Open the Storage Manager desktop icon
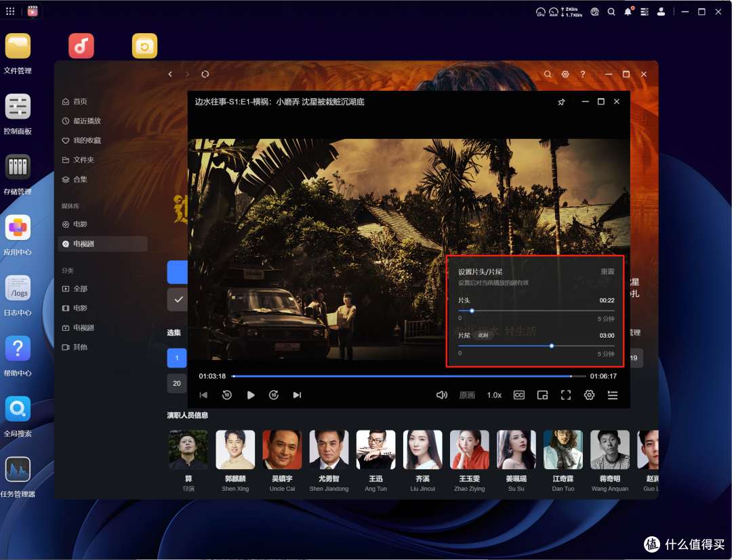Screen dimensions: 732x560 [18, 167]
